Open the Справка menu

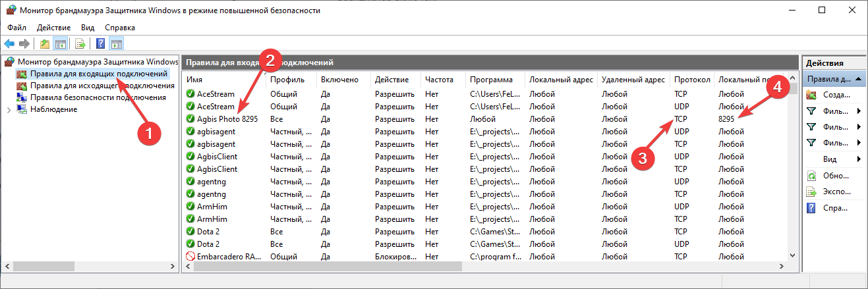pos(120,28)
